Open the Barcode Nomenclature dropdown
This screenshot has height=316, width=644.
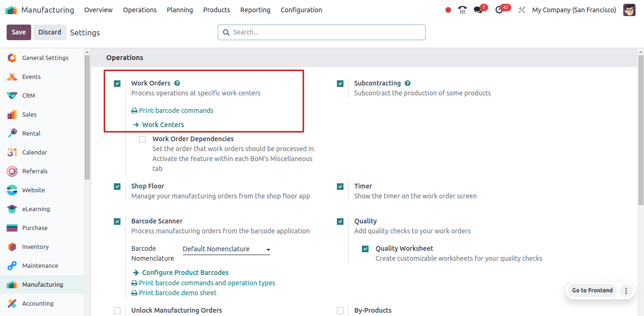(x=226, y=249)
